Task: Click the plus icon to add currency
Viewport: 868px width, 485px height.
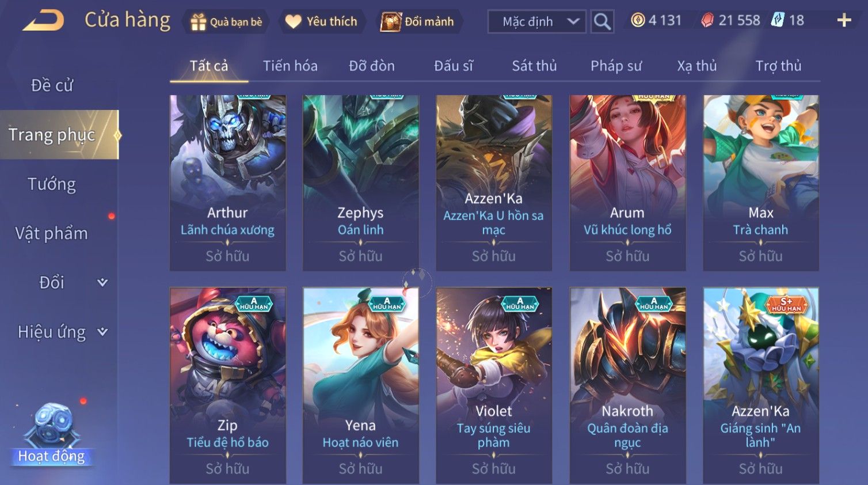Action: (844, 21)
